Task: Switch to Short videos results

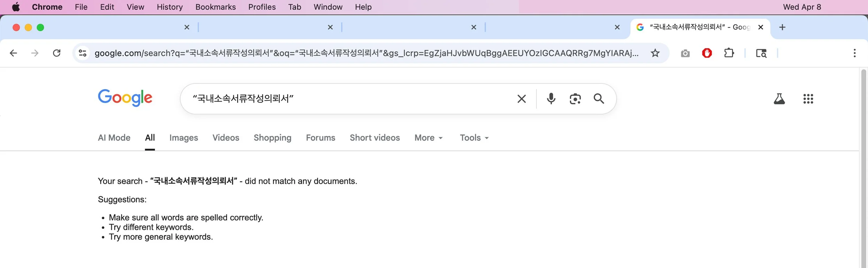Action: click(x=375, y=138)
